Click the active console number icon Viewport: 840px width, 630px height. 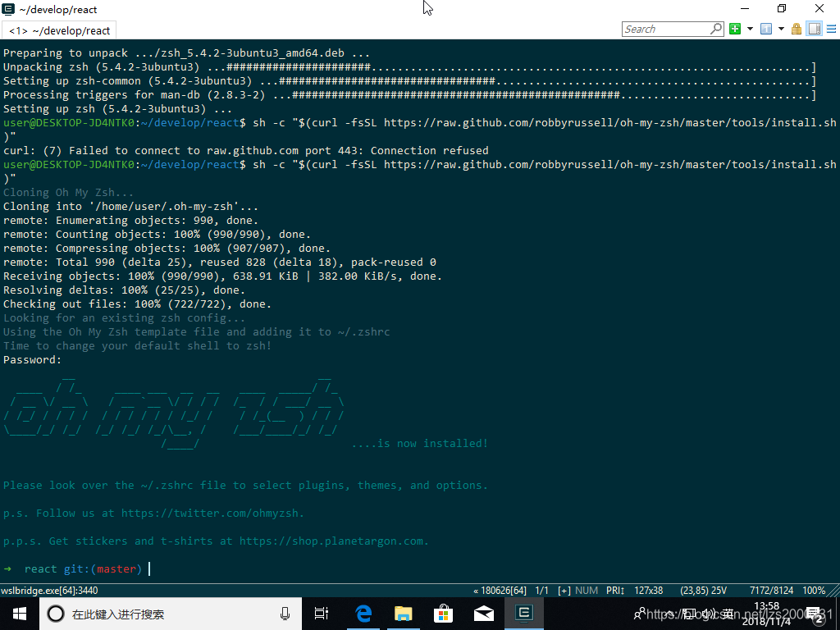pos(766,29)
